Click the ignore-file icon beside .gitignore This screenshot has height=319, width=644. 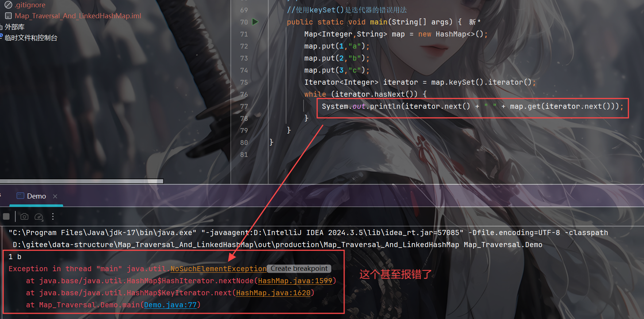8,5
